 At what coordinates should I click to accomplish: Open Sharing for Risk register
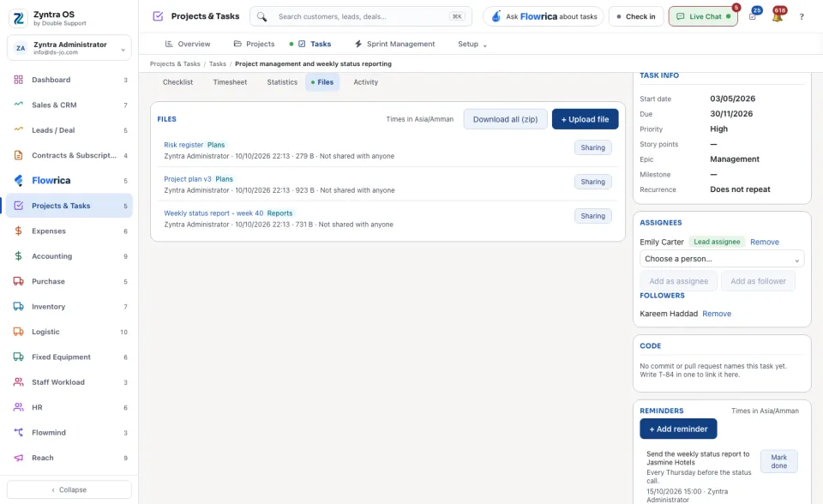coord(593,147)
